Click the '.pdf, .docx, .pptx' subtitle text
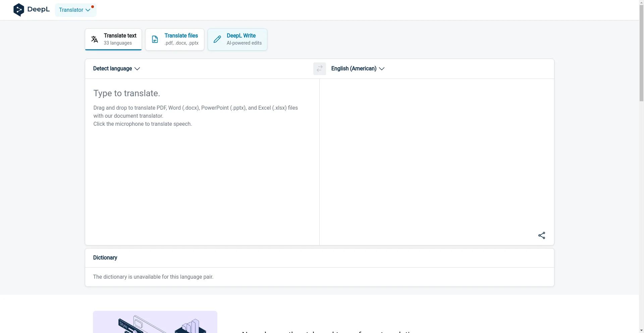The height and width of the screenshot is (333, 644). [x=181, y=43]
